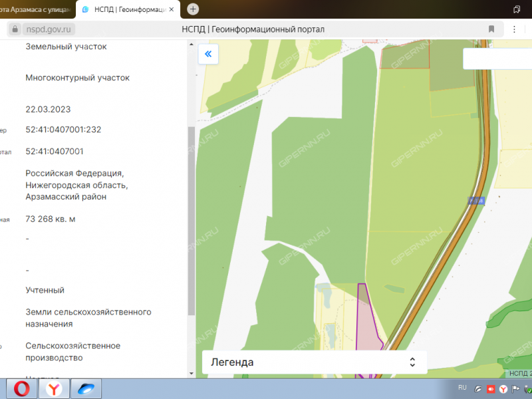Open Yandex Browser from the taskbar
The width and height of the screenshot is (532, 399).
click(x=54, y=388)
